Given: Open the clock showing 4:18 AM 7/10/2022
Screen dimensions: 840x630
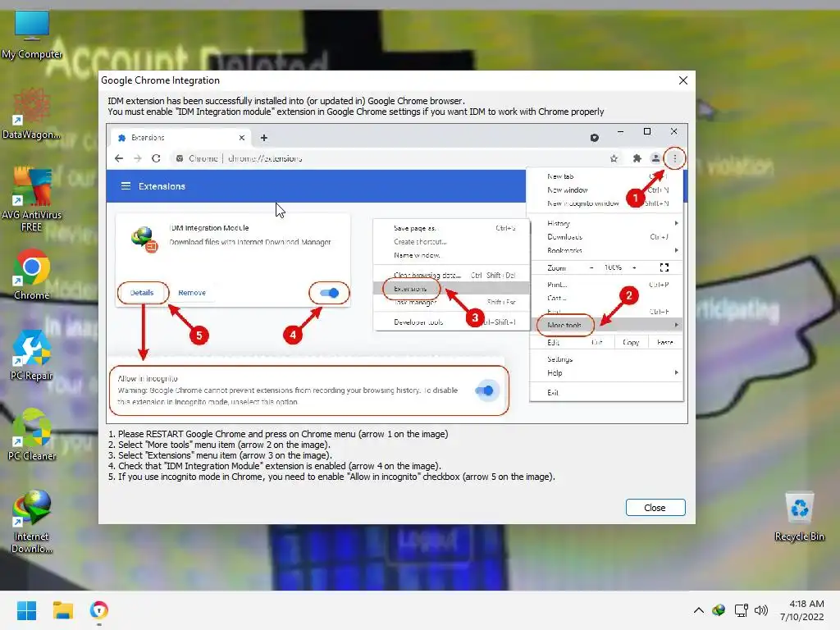Looking at the screenshot, I should (x=802, y=610).
